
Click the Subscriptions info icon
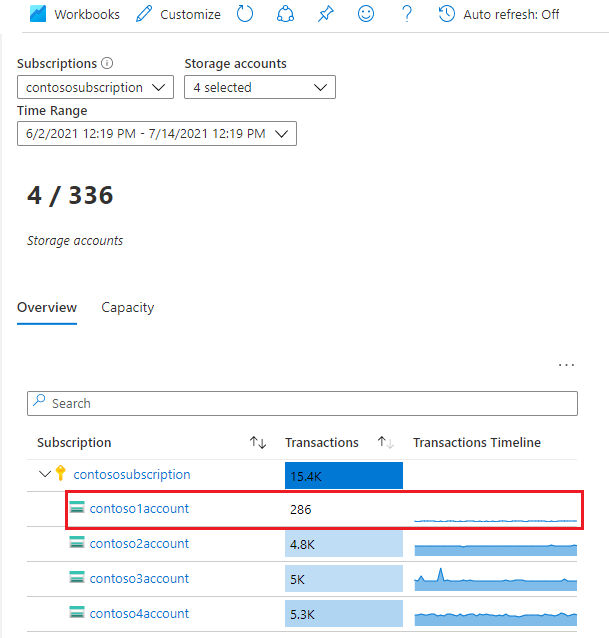click(107, 63)
